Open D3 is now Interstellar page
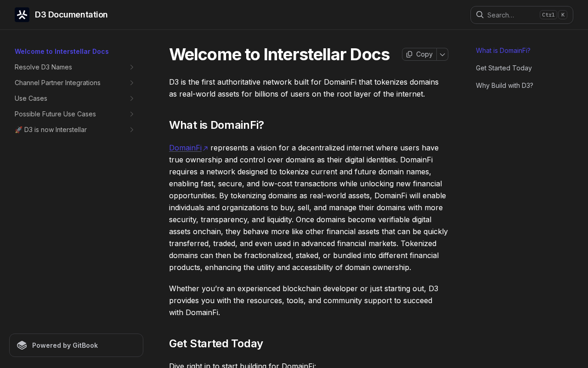Viewport: 588px width, 368px height. pyautogui.click(x=51, y=130)
